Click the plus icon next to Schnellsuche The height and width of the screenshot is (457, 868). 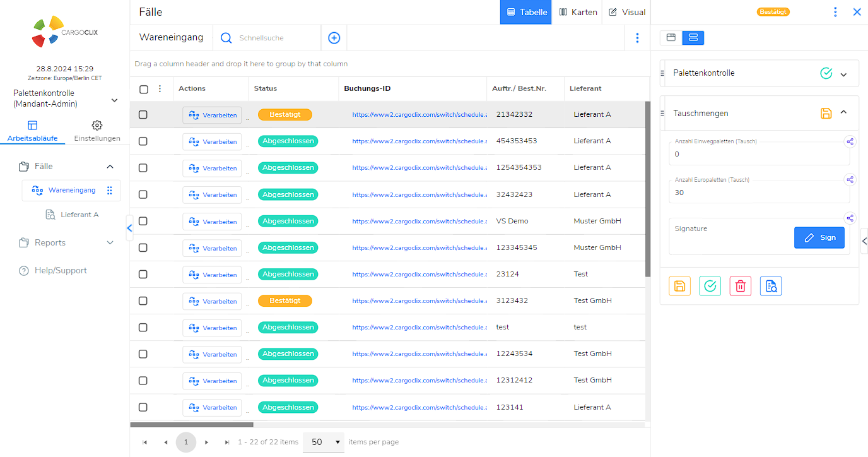click(x=334, y=38)
